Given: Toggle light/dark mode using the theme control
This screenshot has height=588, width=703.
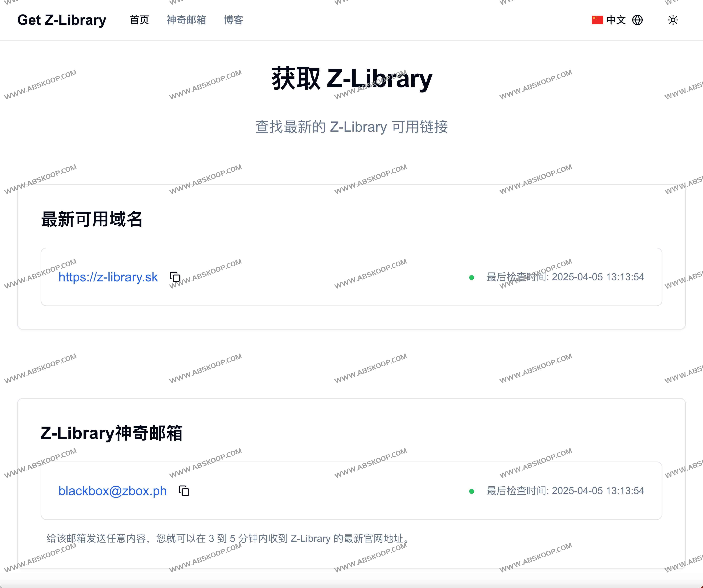Looking at the screenshot, I should click(673, 20).
